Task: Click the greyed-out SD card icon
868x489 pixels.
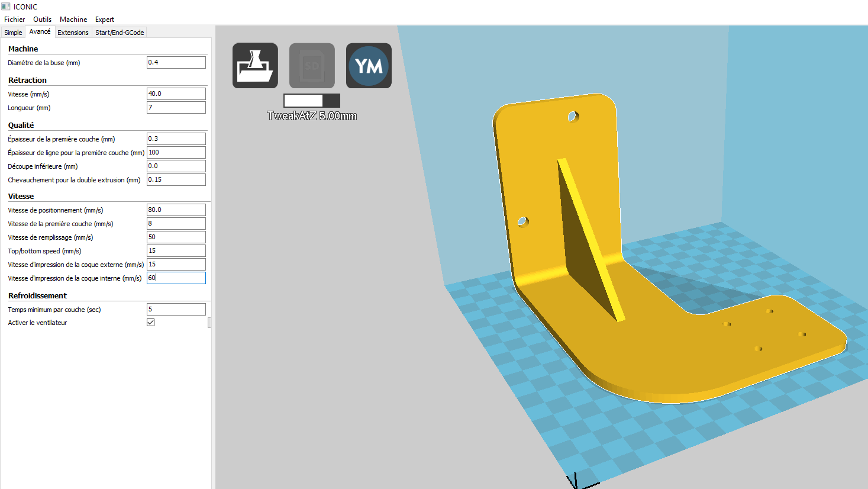Action: pyautogui.click(x=312, y=66)
